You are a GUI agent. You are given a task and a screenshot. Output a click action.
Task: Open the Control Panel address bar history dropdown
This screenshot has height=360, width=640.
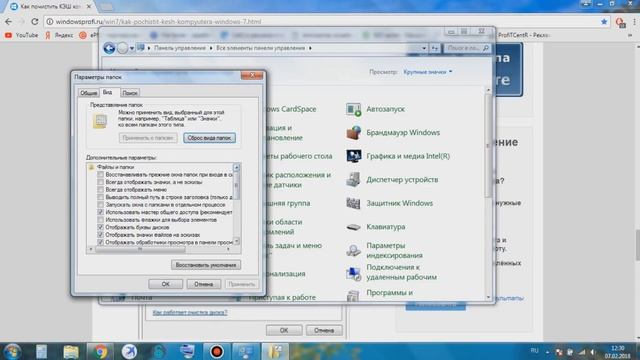424,48
